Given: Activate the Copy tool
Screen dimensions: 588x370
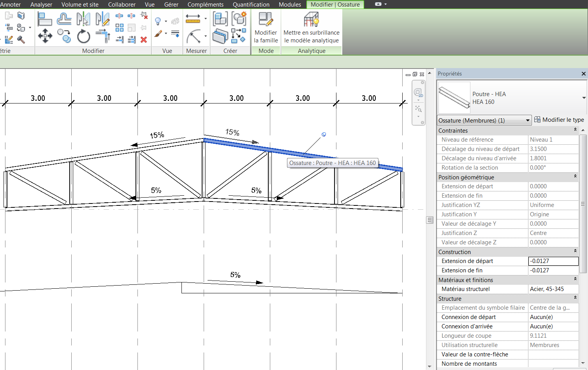Looking at the screenshot, I should click(x=64, y=36).
